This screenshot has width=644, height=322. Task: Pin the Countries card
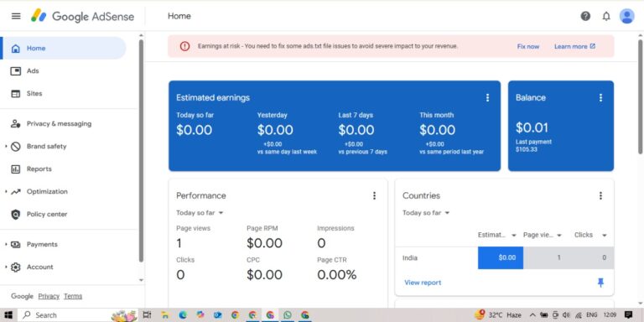600,283
